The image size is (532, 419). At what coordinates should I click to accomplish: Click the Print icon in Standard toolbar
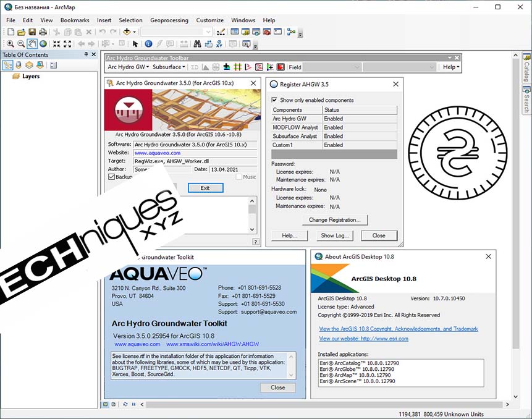43,32
